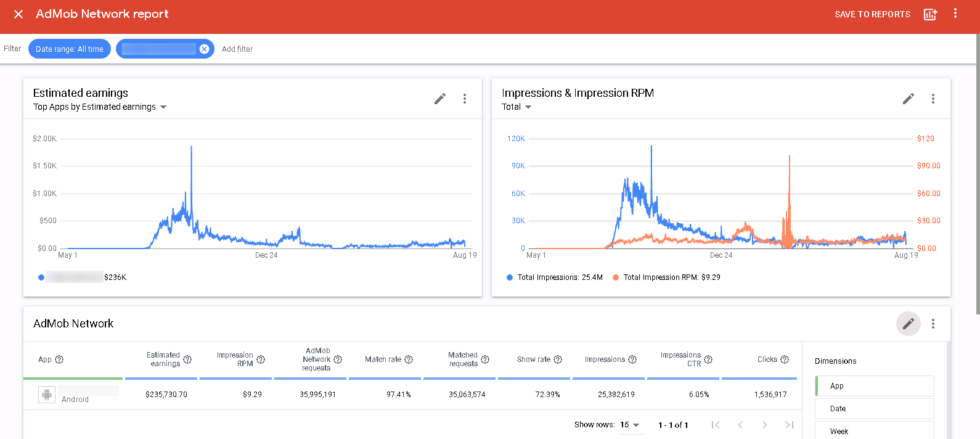Screen dimensions: 980x439
Task: Click the 1,536,917 clicks cell
Action: [770, 395]
